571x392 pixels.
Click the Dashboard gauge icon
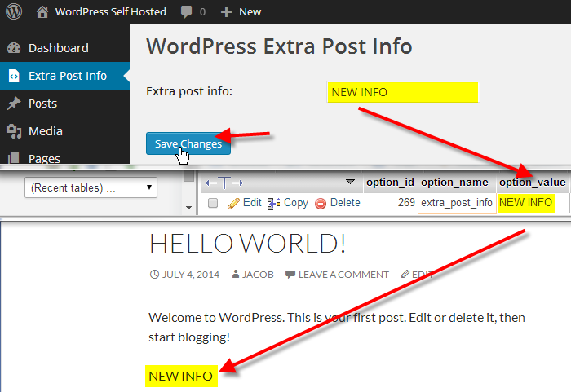pos(14,48)
